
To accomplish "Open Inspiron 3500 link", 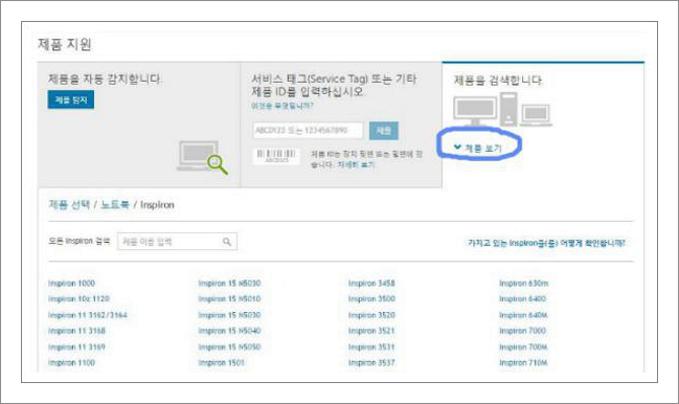I will click(x=372, y=299).
